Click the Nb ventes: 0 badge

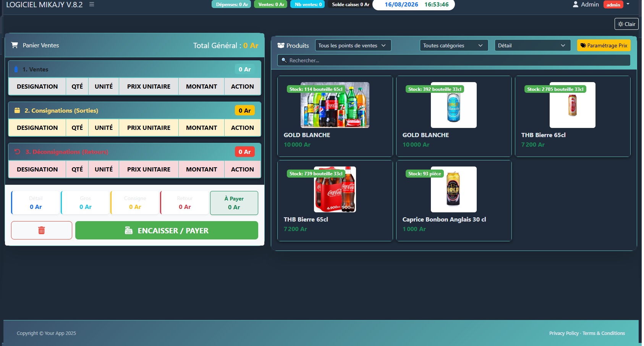[x=308, y=5]
